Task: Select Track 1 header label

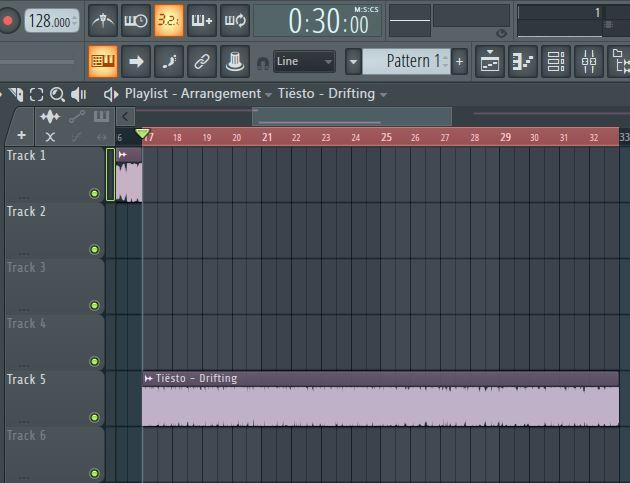Action: (27, 156)
